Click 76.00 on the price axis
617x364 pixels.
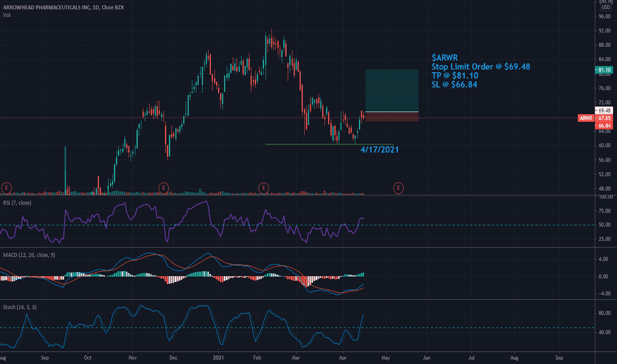(x=604, y=88)
